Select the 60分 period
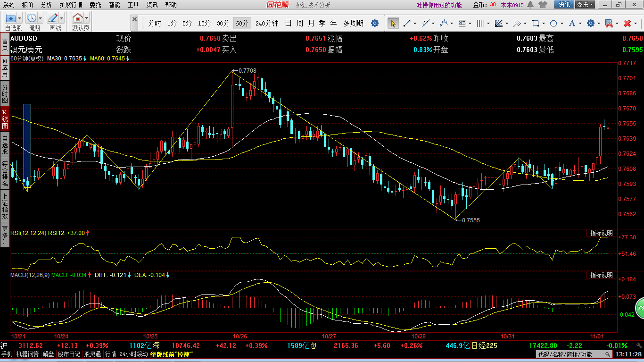This screenshot has height=362, width=644. tap(242, 23)
